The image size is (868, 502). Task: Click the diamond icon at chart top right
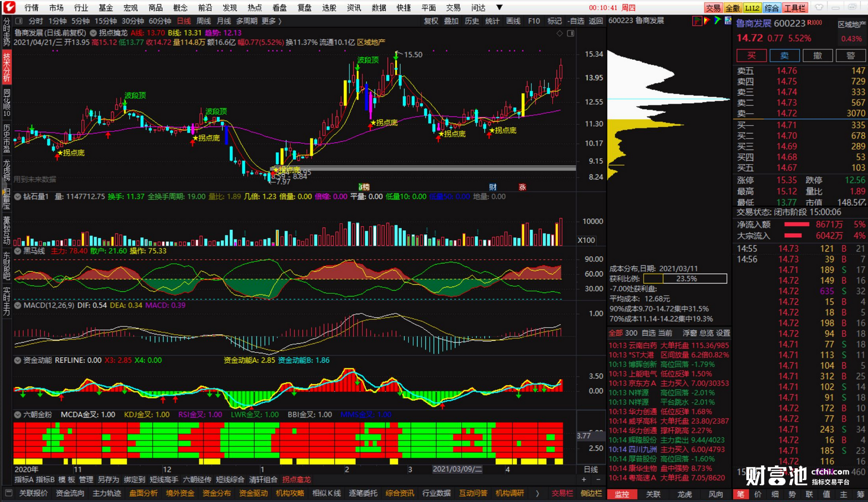[560, 33]
